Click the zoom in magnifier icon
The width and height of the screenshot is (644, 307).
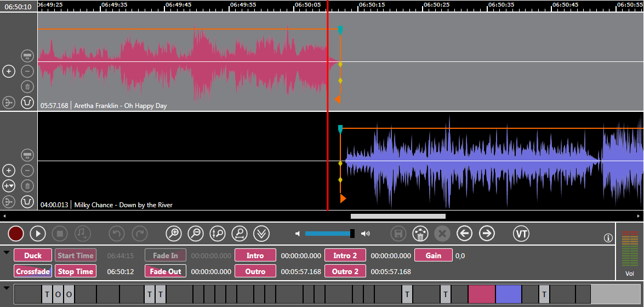[174, 234]
